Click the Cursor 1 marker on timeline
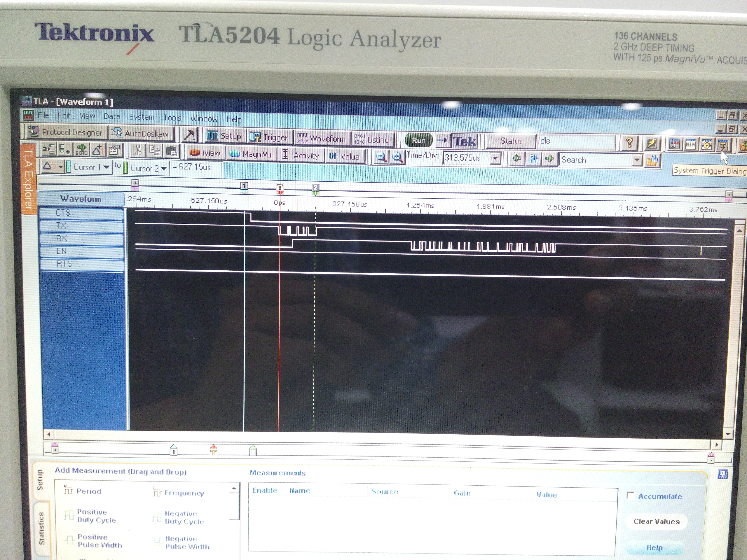The width and height of the screenshot is (747, 560). (244, 186)
